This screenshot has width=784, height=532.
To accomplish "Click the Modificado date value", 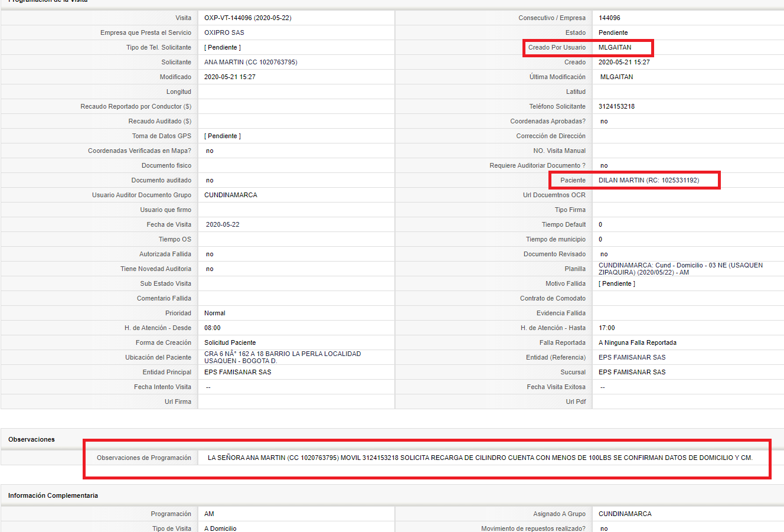I will point(230,77).
